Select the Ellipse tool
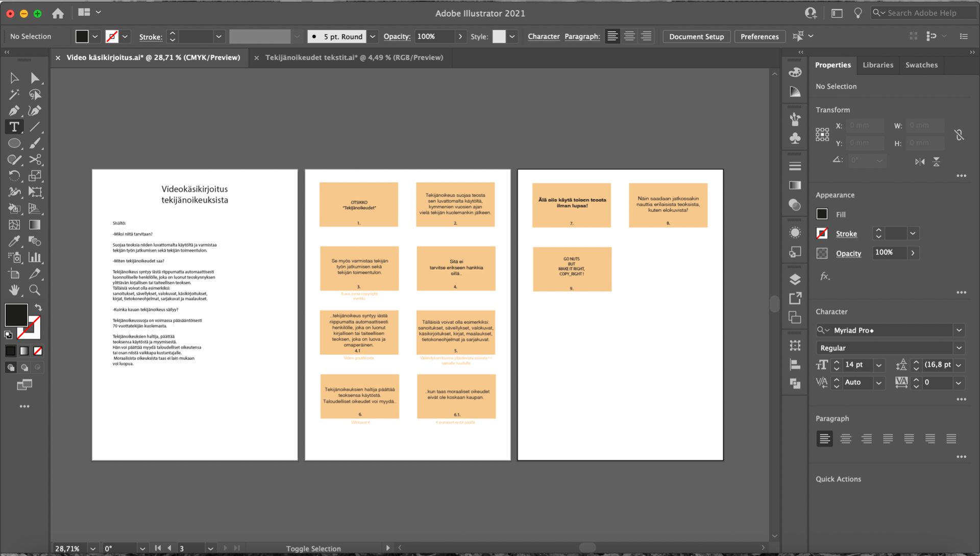This screenshot has width=980, height=556. [x=14, y=143]
